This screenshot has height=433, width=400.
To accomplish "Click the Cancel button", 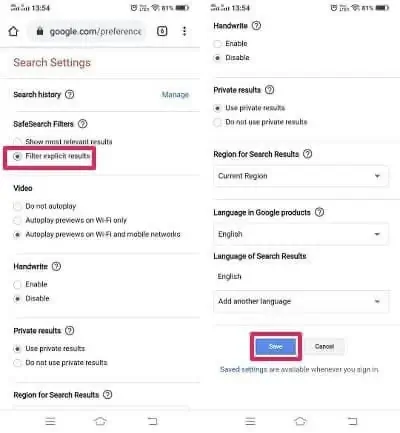I will (x=324, y=347).
